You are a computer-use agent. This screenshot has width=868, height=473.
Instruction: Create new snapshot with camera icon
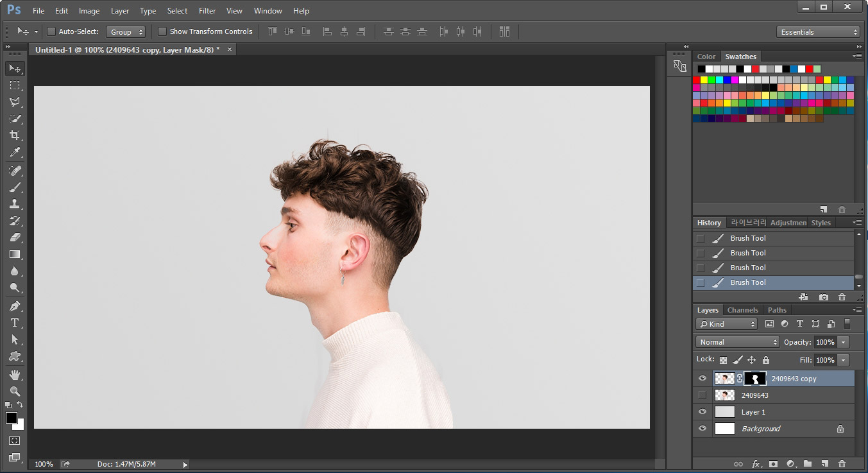(x=824, y=297)
